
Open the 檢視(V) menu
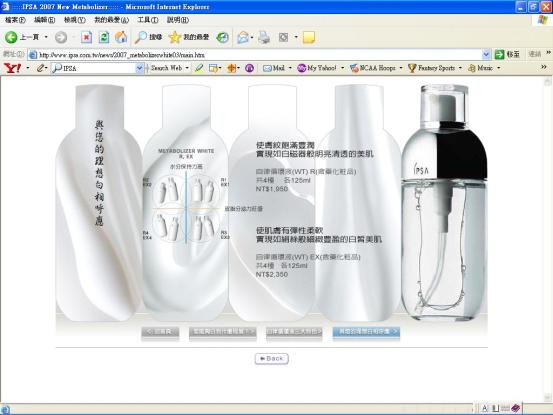pos(74,20)
